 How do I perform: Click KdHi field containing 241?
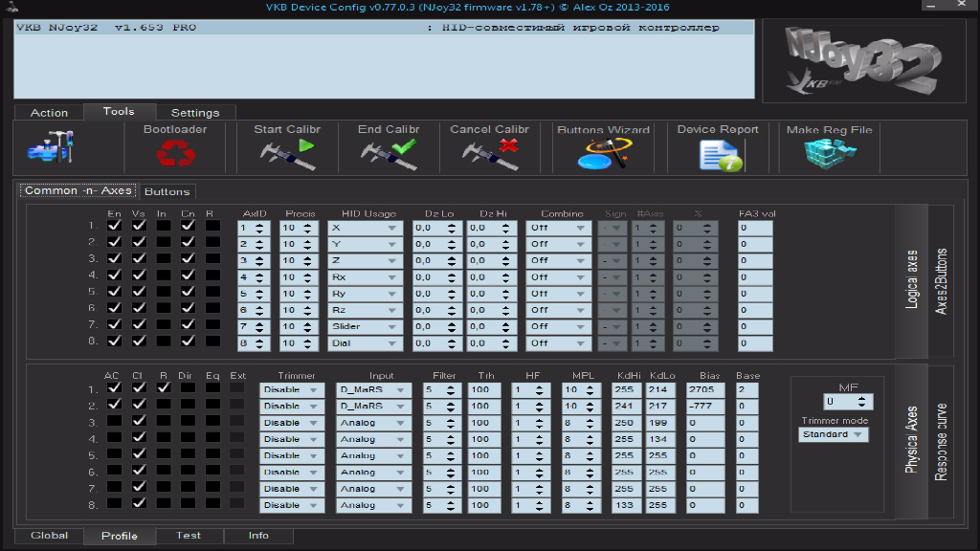(626, 406)
